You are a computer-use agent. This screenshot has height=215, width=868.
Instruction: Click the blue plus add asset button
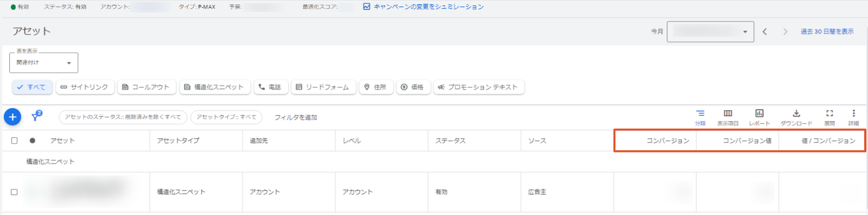coord(12,117)
